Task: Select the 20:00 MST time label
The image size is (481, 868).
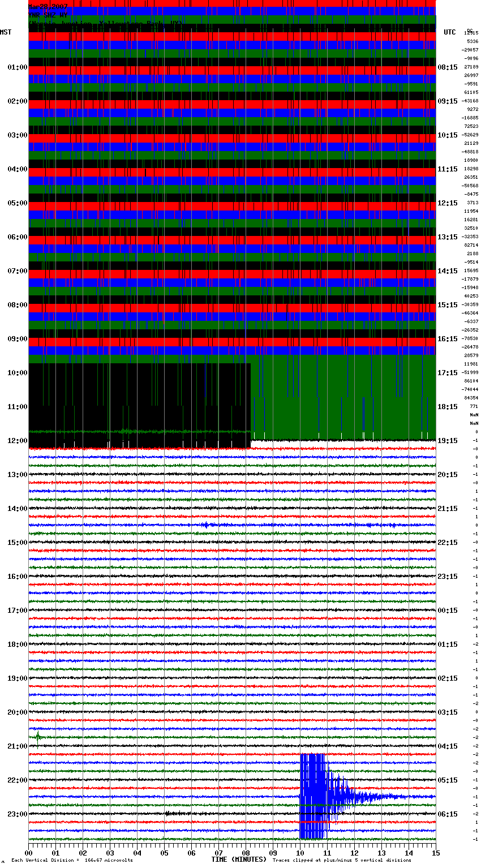Action: (x=18, y=712)
